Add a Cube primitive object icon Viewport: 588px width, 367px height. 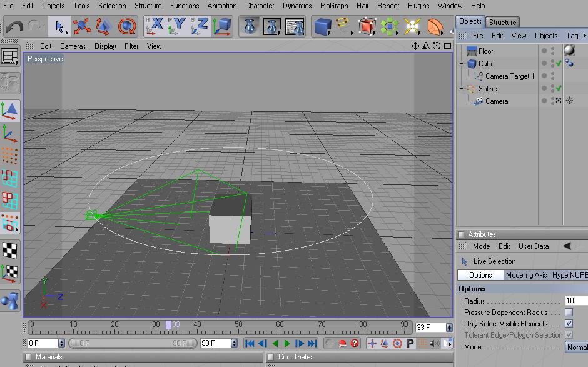point(322,26)
